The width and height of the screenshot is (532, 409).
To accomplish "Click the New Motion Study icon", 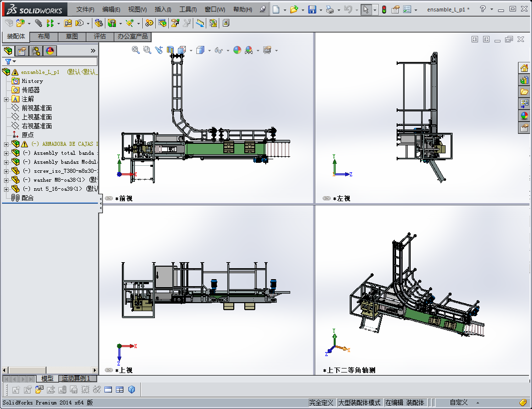I will 149,23.
